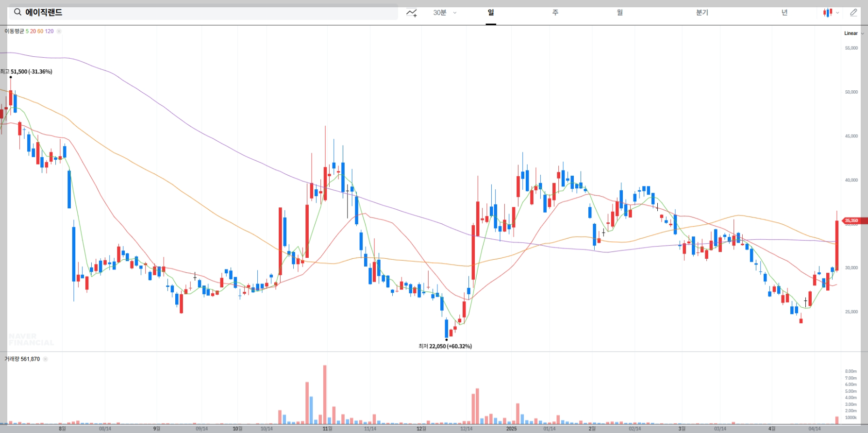Click the 최저 22,050 (+60.32%) low label
Viewport: 868px width, 433px height.
pyautogui.click(x=445, y=346)
